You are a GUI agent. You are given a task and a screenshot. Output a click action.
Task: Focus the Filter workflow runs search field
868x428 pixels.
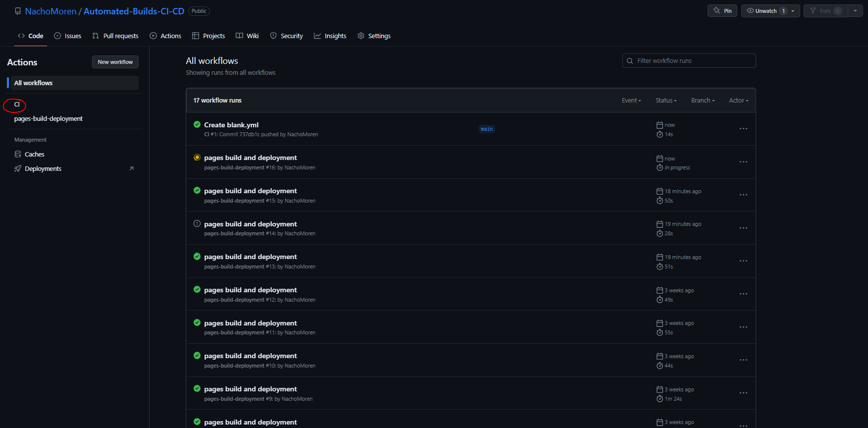point(689,60)
